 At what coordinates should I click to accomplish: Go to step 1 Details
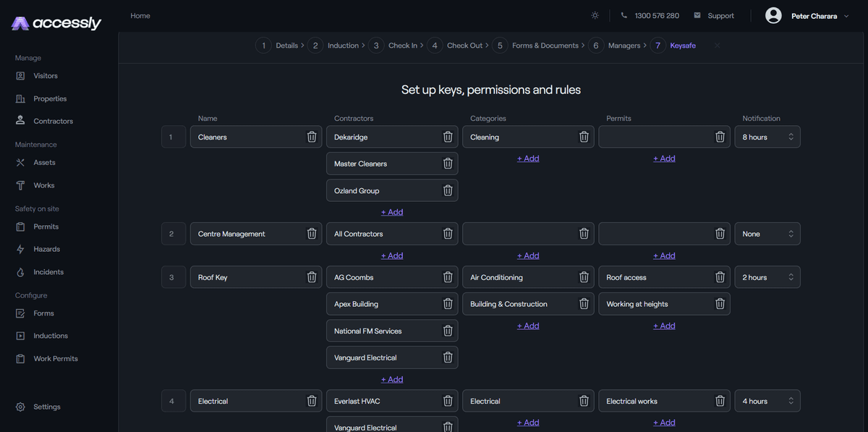tap(278, 46)
